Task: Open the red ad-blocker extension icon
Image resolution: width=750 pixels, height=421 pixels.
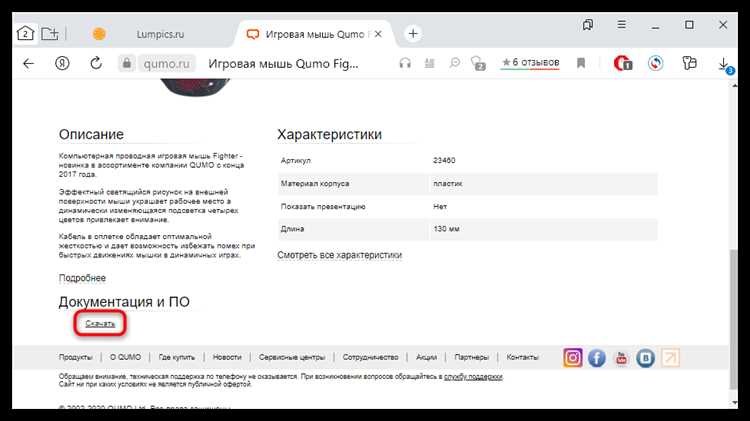Action: pyautogui.click(x=623, y=63)
